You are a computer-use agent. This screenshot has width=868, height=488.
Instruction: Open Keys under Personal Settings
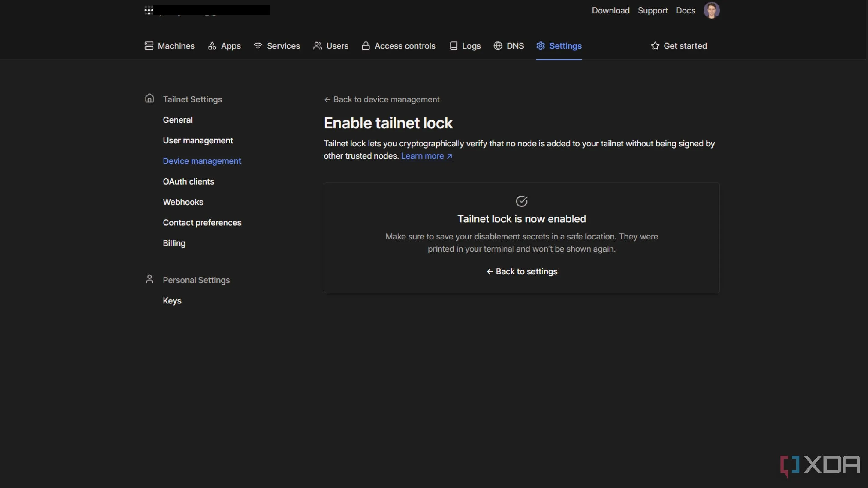(172, 301)
